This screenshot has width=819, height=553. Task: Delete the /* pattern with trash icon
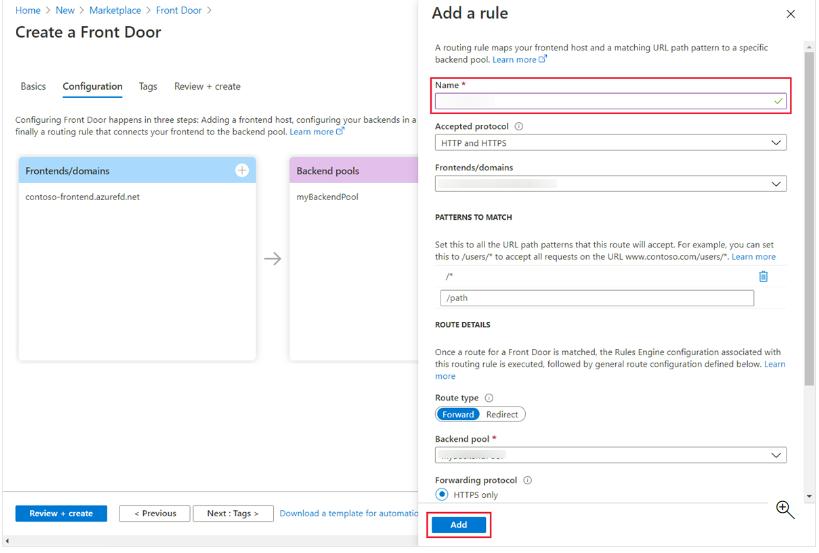coord(763,277)
